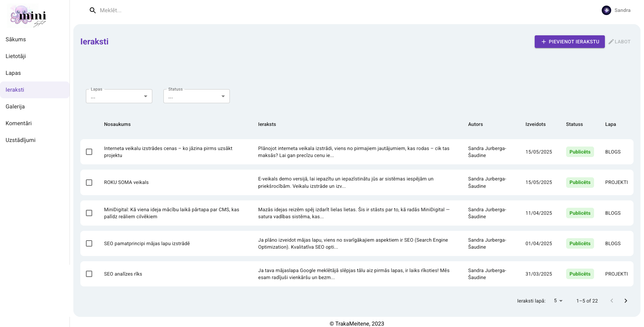Tick the ROKU SOMA veikals checkbox
644x327 pixels.
(89, 183)
